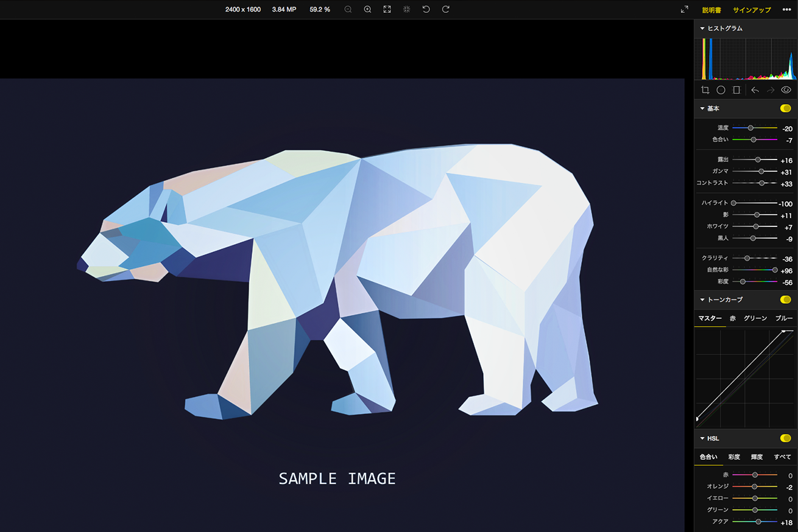Zoom out using the magnifier minus icon
Viewport: 798px width, 532px height.
(348, 10)
